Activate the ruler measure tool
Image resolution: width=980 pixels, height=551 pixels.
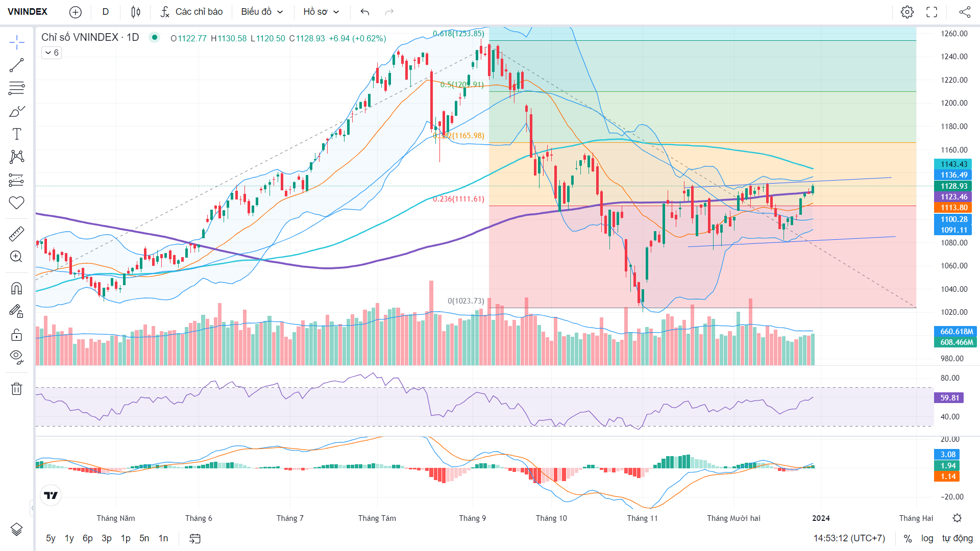pos(16,234)
